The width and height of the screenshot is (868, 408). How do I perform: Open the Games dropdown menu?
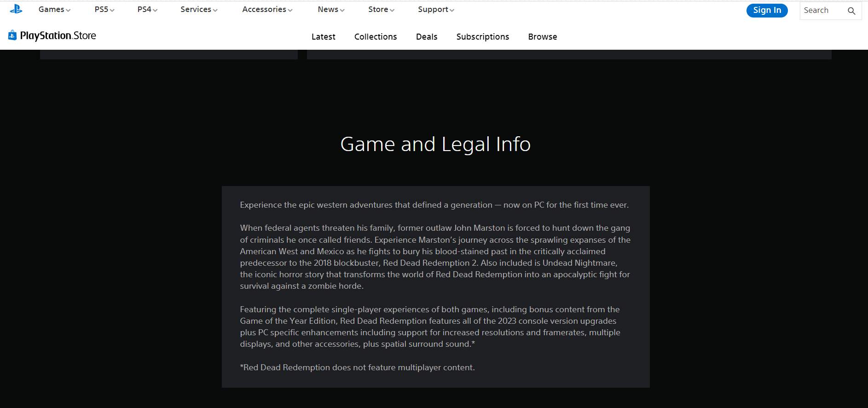[x=54, y=10]
